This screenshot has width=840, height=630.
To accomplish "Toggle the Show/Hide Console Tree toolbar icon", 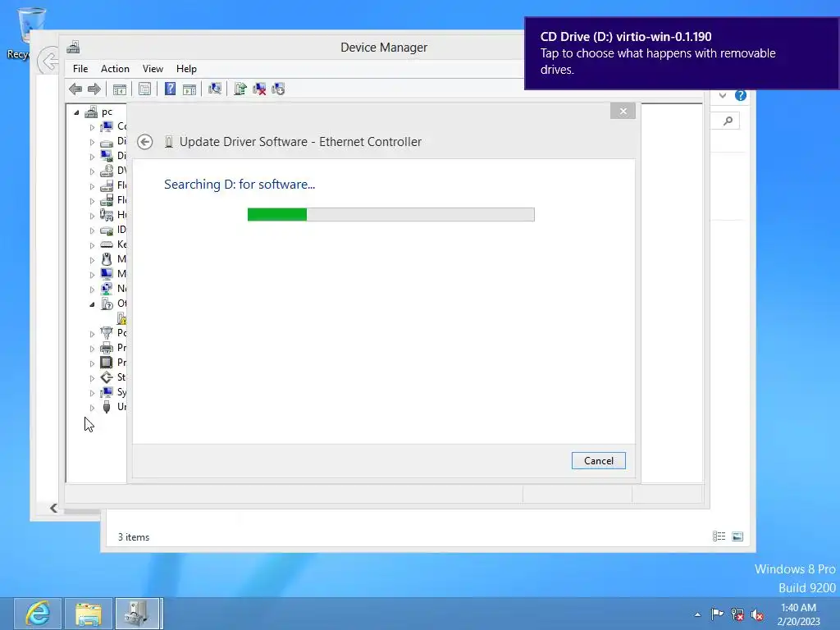I will pos(120,89).
